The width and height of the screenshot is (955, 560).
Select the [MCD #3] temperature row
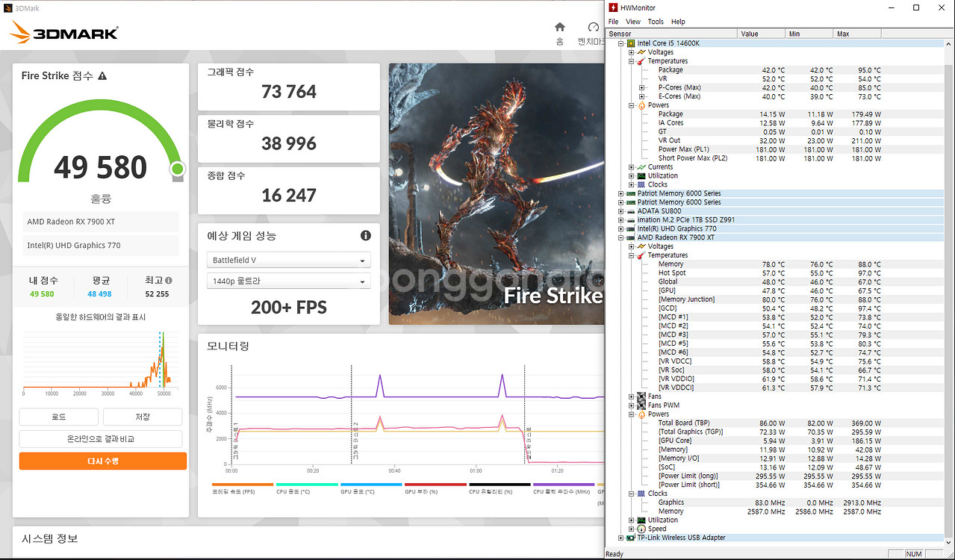(x=775, y=335)
